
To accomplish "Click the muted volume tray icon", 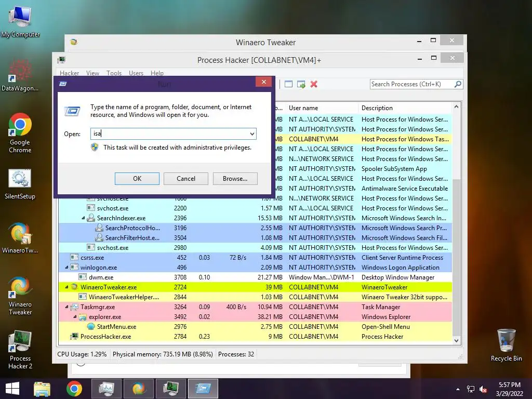I will coord(484,389).
